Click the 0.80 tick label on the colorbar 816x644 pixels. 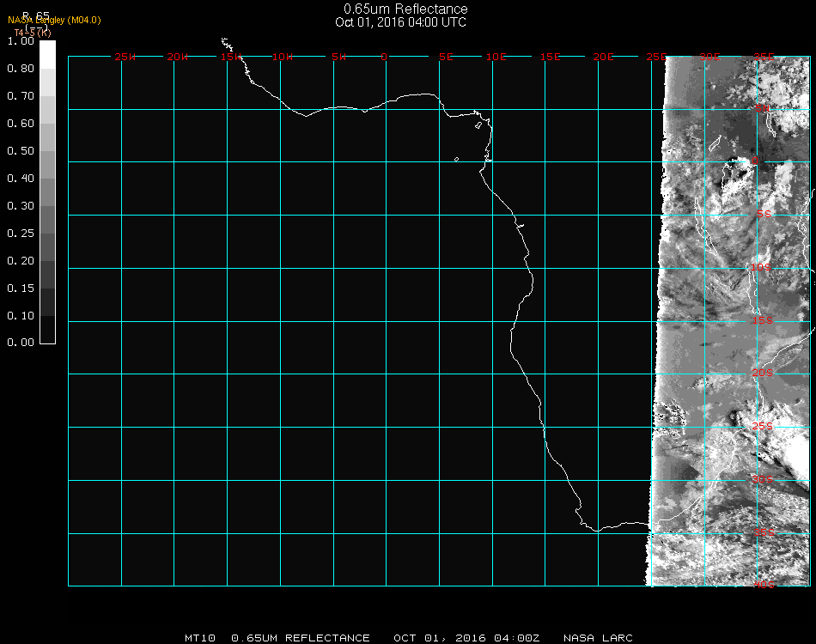pos(20,69)
